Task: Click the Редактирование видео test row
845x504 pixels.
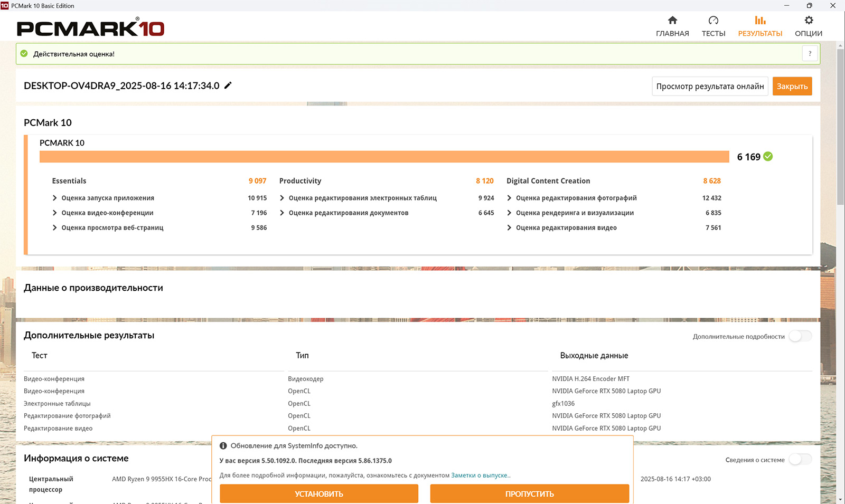Action: [x=58, y=429]
